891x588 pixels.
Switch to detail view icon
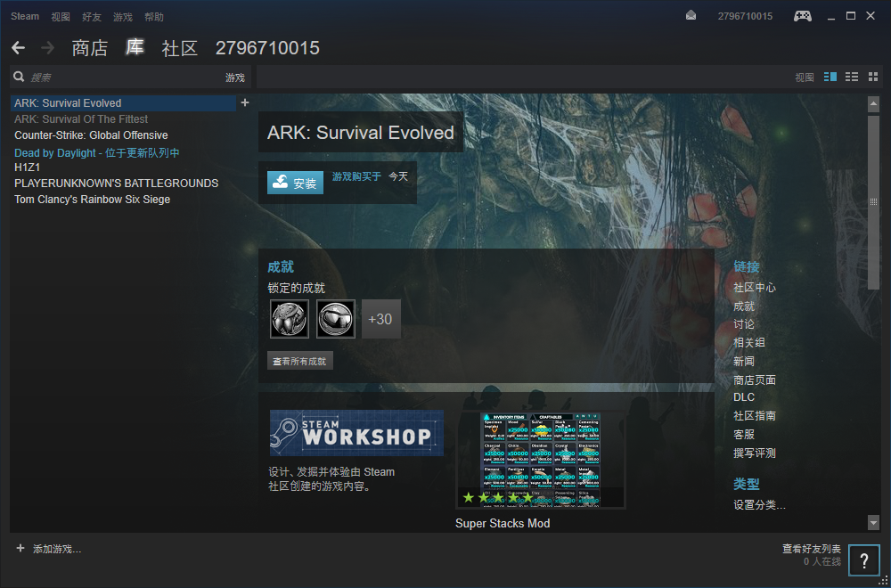[x=830, y=77]
